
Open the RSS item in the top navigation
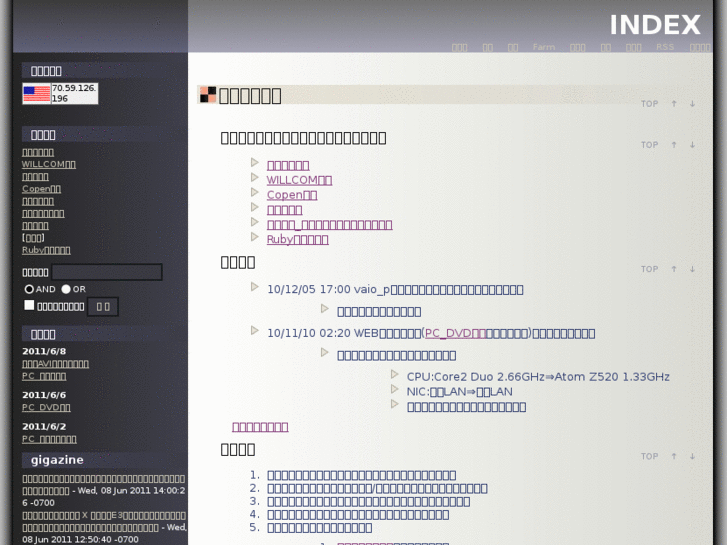[665, 47]
